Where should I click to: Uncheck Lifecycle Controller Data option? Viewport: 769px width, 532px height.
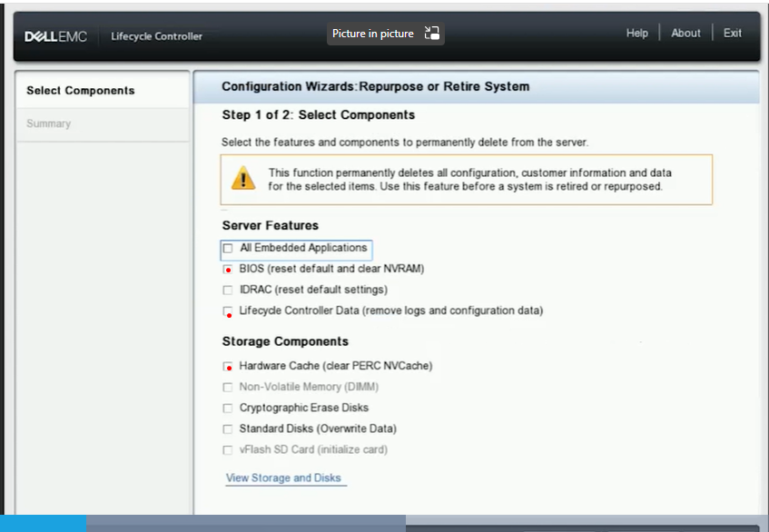click(x=227, y=311)
